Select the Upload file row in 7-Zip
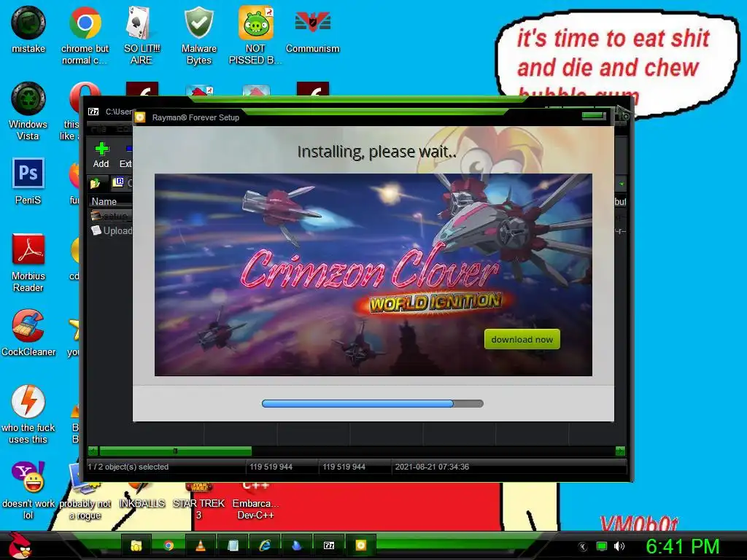747x560 pixels. coord(111,230)
